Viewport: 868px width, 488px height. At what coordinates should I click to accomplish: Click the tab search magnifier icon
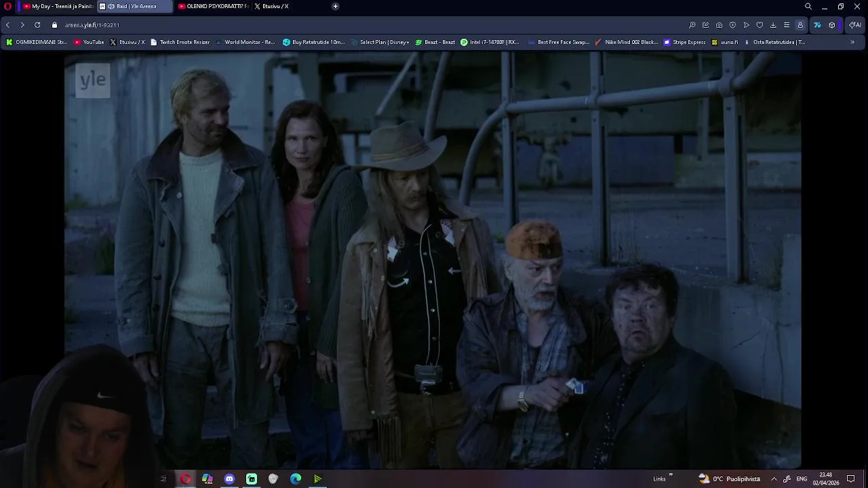[808, 7]
